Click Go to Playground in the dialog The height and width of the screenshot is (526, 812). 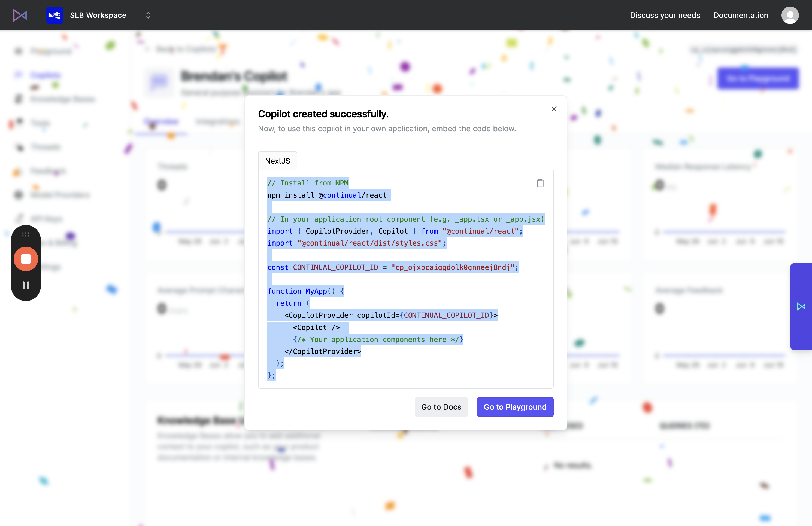(x=515, y=407)
